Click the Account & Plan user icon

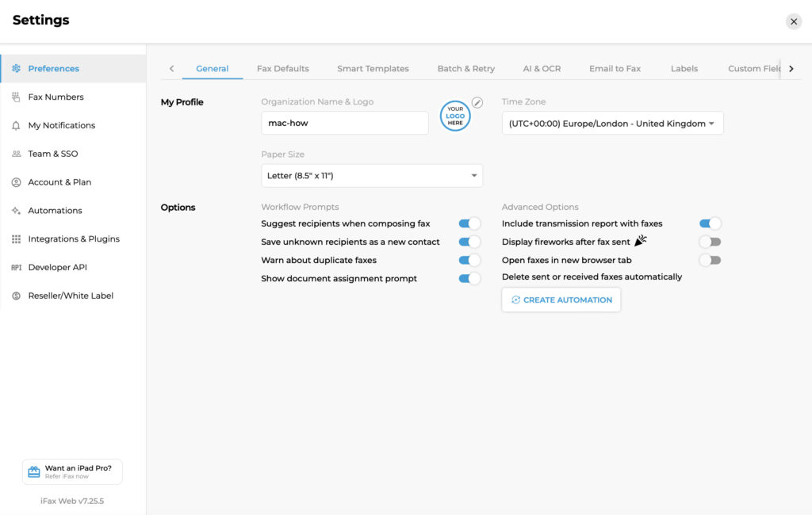pyautogui.click(x=16, y=182)
